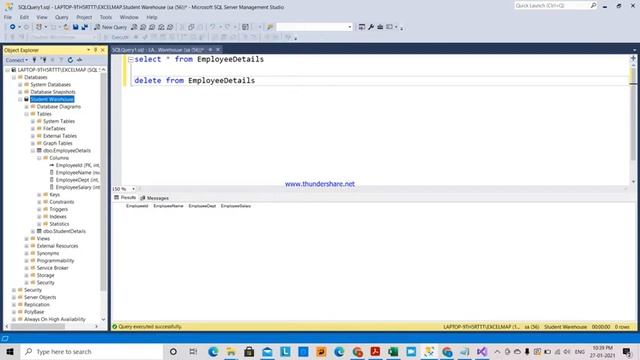Click the Refresh icon in Object Explorer
The image size is (640, 360).
click(x=70, y=60)
